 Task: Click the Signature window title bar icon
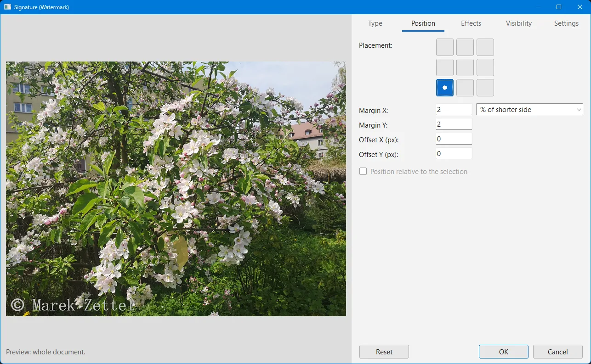7,7
